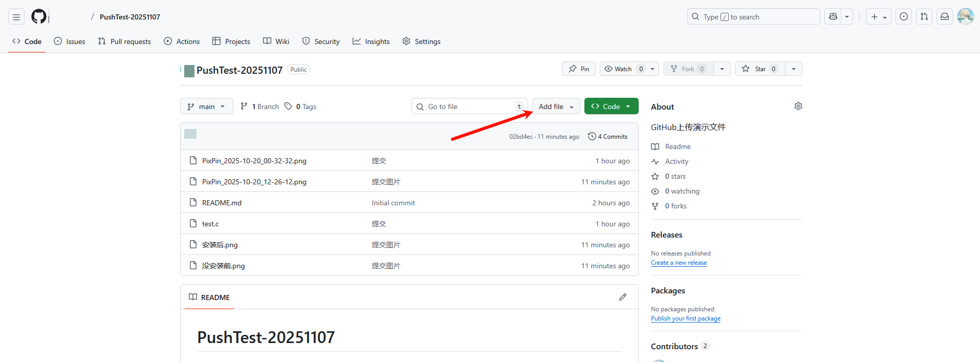Expand Fork options dropdown arrow
Viewport: 980px width, 362px height.
pyautogui.click(x=722, y=69)
